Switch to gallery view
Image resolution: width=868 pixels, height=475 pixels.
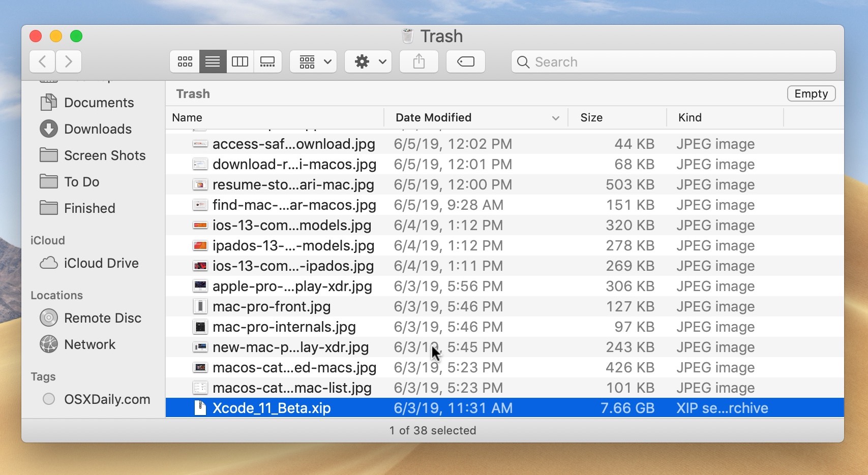pos(267,62)
